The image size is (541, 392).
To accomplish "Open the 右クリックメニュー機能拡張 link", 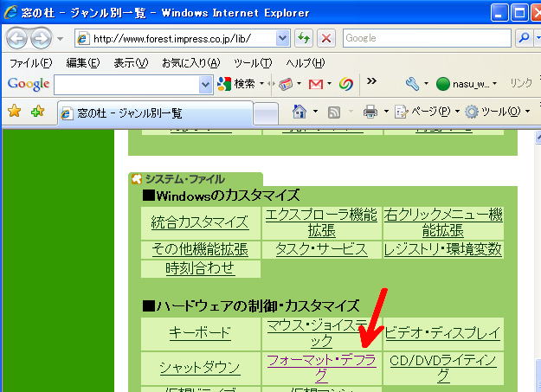I will [443, 223].
